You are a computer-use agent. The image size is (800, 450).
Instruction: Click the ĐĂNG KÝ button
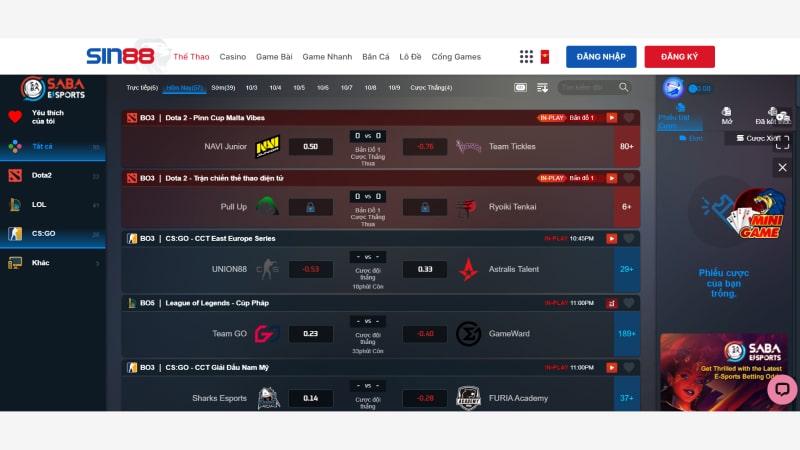[x=680, y=57]
